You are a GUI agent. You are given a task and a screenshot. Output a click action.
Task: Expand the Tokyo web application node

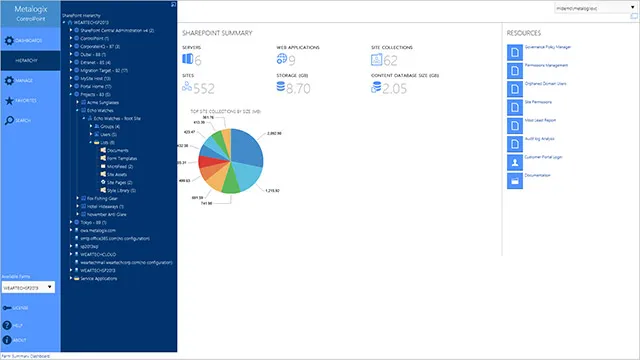pos(71,222)
